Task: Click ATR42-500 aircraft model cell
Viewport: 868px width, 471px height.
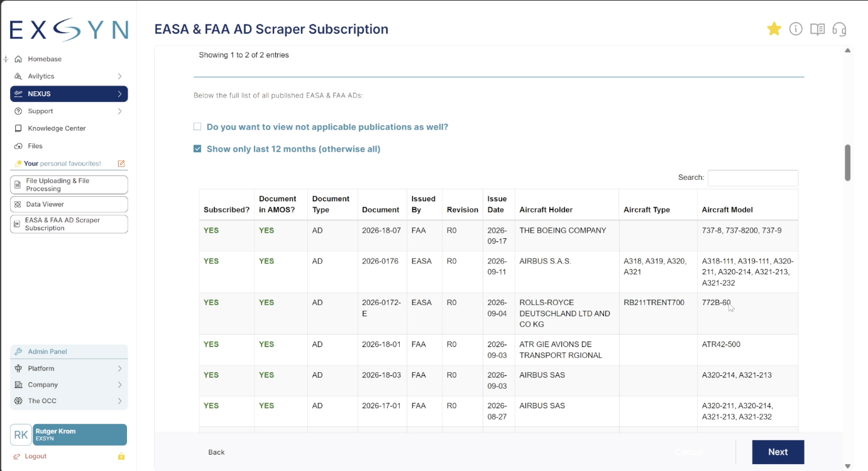Action: [x=747, y=350]
